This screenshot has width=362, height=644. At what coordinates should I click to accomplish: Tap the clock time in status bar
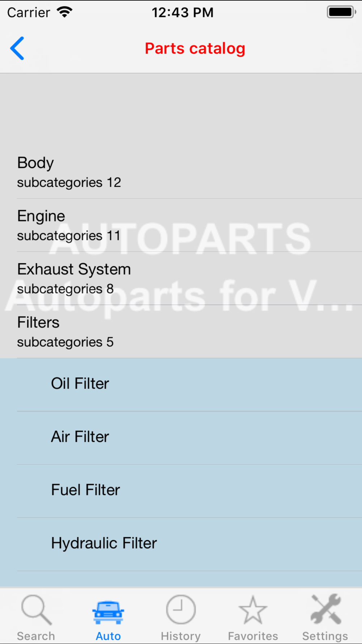(x=182, y=12)
